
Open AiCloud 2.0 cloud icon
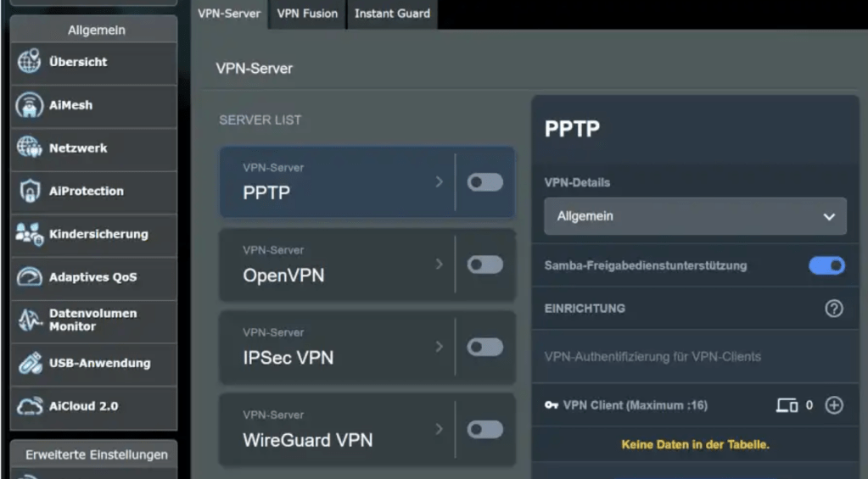pyautogui.click(x=29, y=406)
